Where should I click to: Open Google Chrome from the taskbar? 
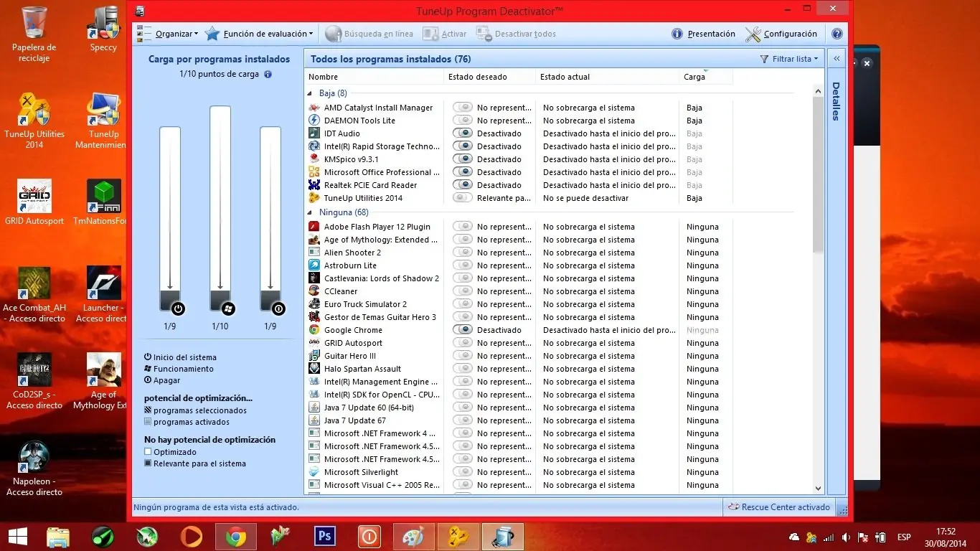tap(235, 536)
